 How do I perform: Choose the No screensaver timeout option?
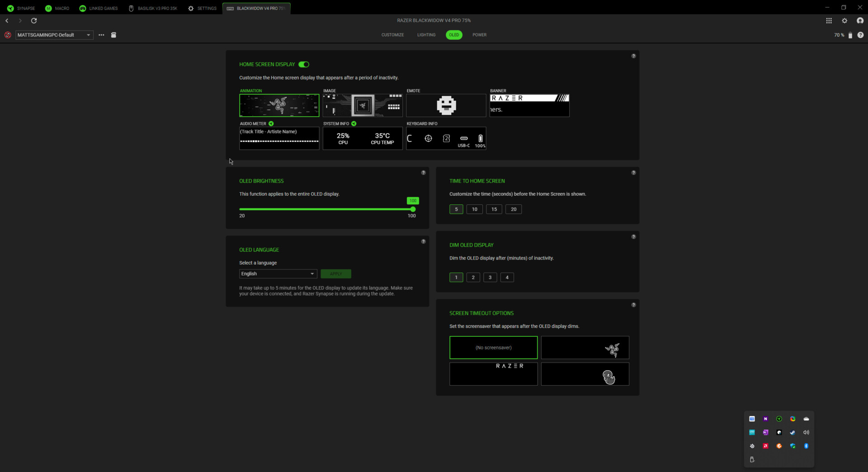coord(493,347)
